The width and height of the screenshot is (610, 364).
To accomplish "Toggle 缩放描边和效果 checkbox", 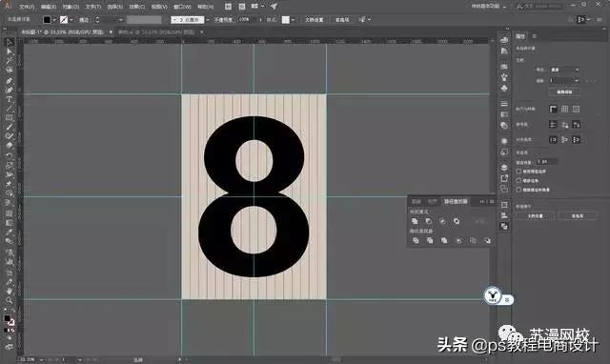I will (518, 190).
